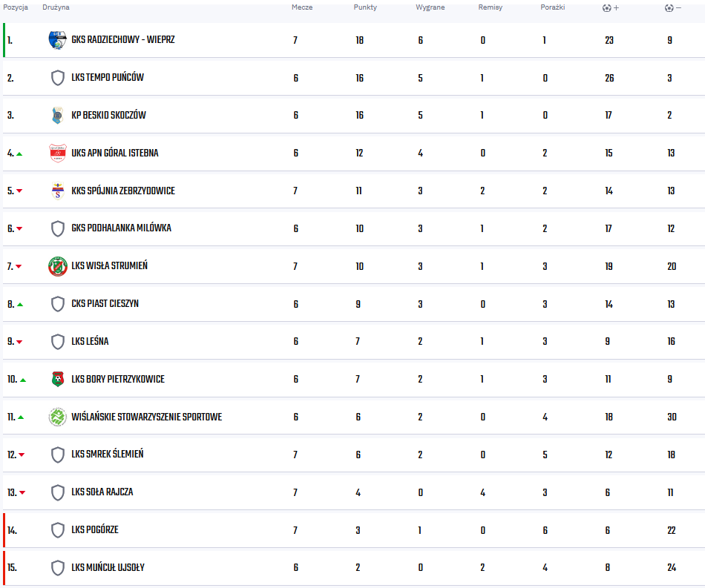Sort table by Mecze header
The width and height of the screenshot is (705, 588).
tap(302, 7)
